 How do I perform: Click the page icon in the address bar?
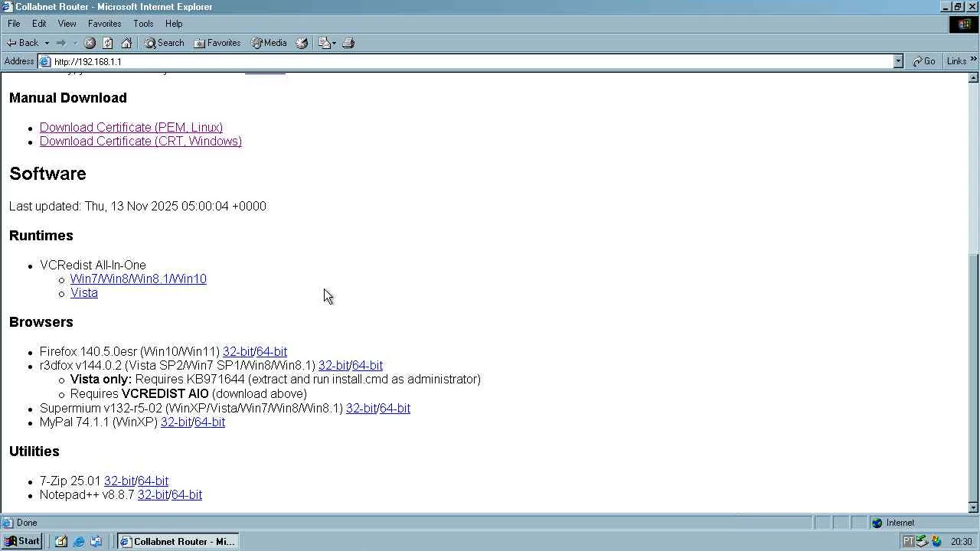point(45,61)
